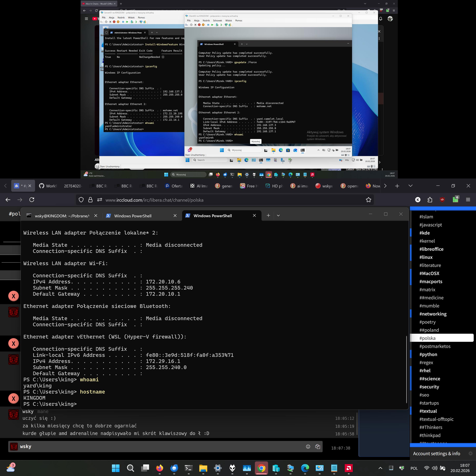Image resolution: width=476 pixels, height=476 pixels.
Task: Click Account settings & info
Action: point(436,454)
